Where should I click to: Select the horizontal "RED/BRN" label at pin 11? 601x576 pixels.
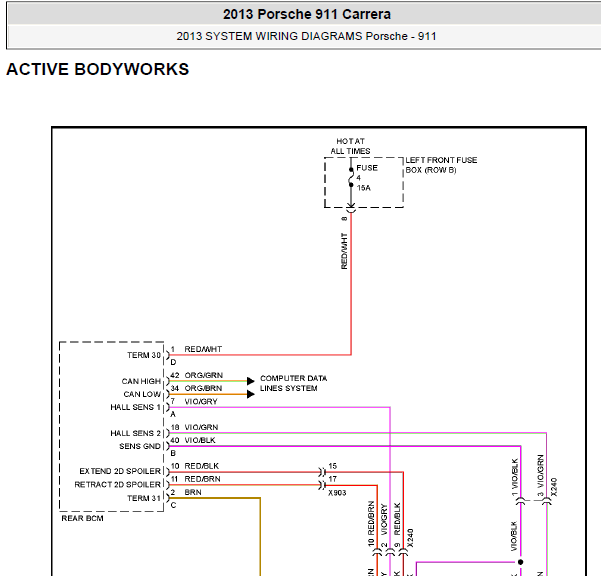pyautogui.click(x=202, y=479)
